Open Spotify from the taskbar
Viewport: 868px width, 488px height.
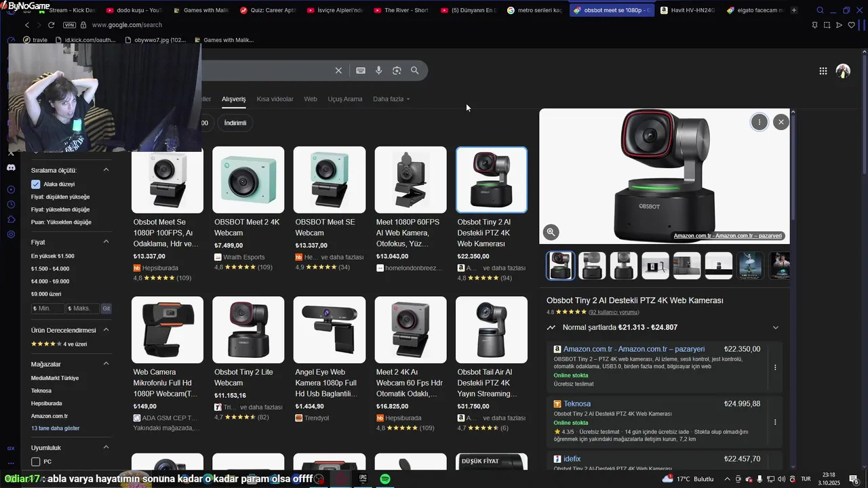pos(384,479)
